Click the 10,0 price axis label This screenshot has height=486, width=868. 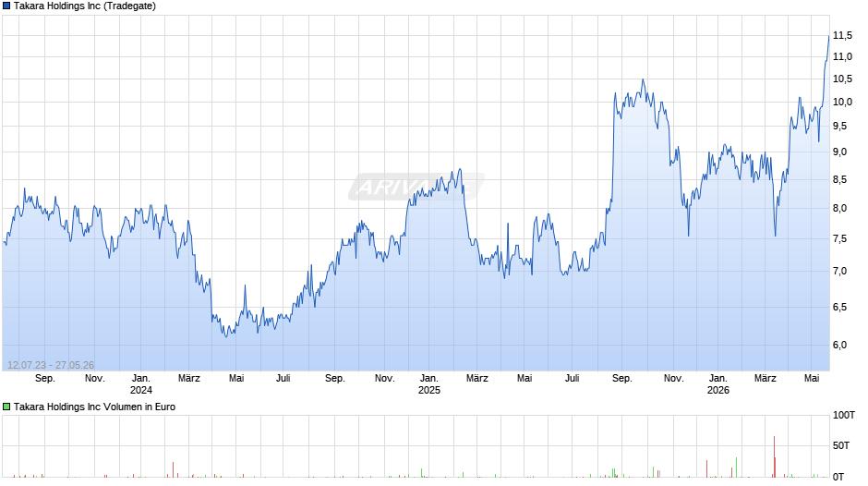(x=842, y=102)
